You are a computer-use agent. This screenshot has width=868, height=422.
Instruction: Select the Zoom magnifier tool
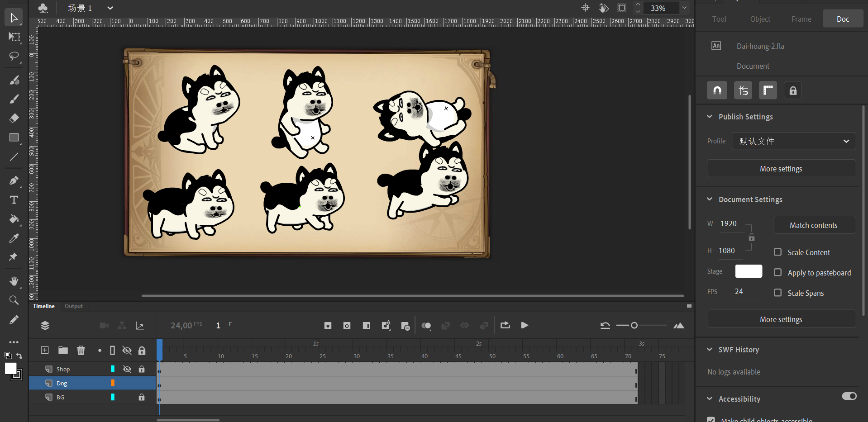pyautogui.click(x=14, y=300)
